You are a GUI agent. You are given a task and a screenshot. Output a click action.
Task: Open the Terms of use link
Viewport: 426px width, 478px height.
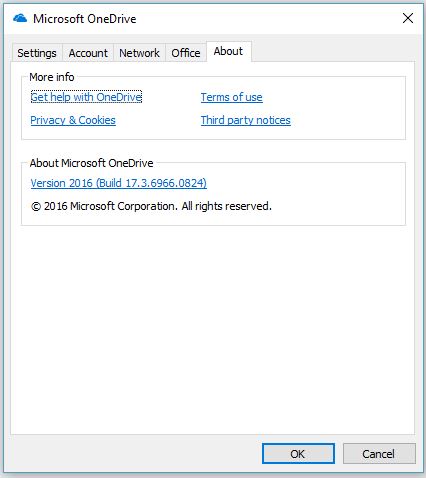pyautogui.click(x=232, y=97)
